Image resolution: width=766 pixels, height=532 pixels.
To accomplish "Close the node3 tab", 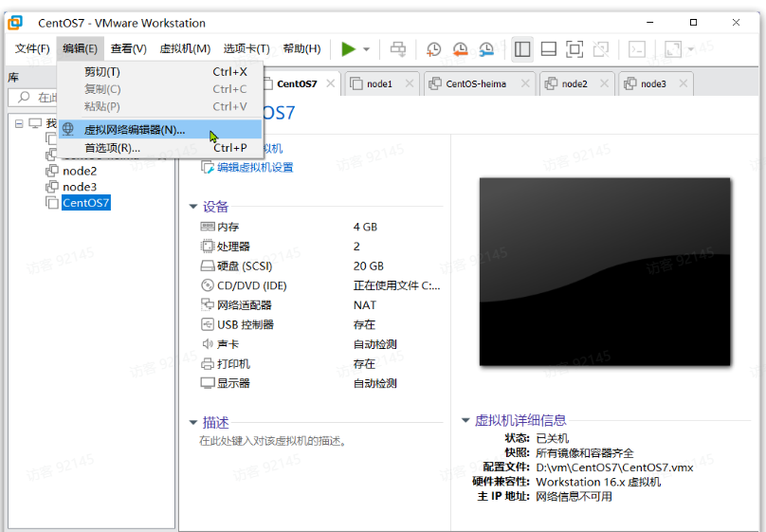I will click(684, 83).
